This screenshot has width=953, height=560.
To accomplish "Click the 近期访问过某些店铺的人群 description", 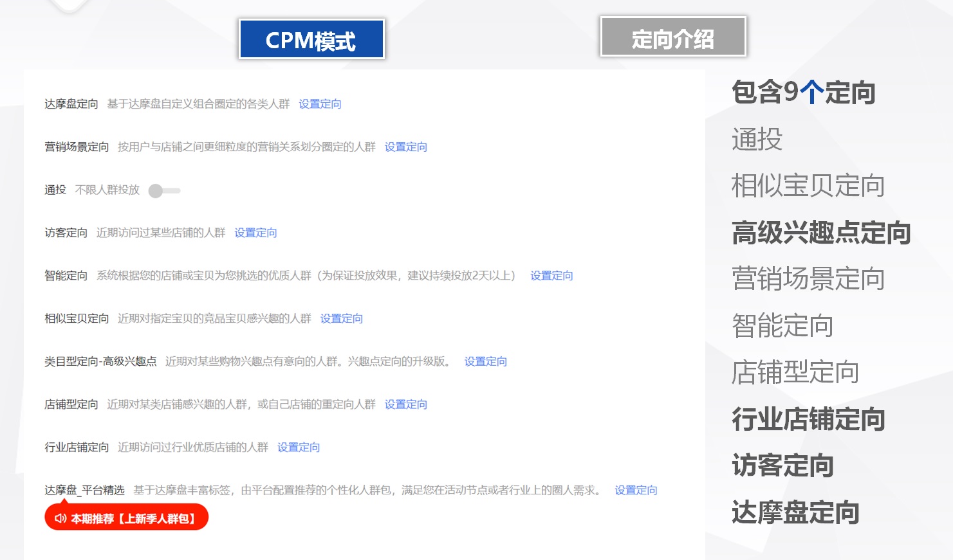I will click(x=161, y=233).
